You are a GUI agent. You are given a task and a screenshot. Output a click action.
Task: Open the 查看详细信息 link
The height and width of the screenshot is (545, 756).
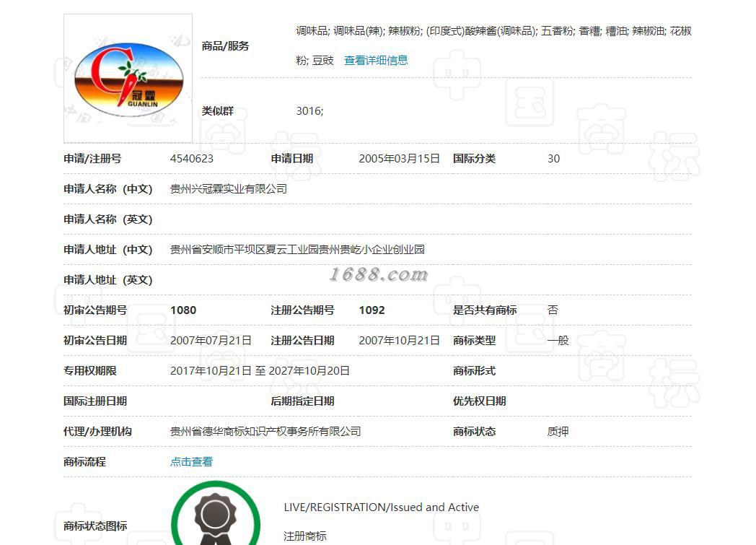click(376, 61)
